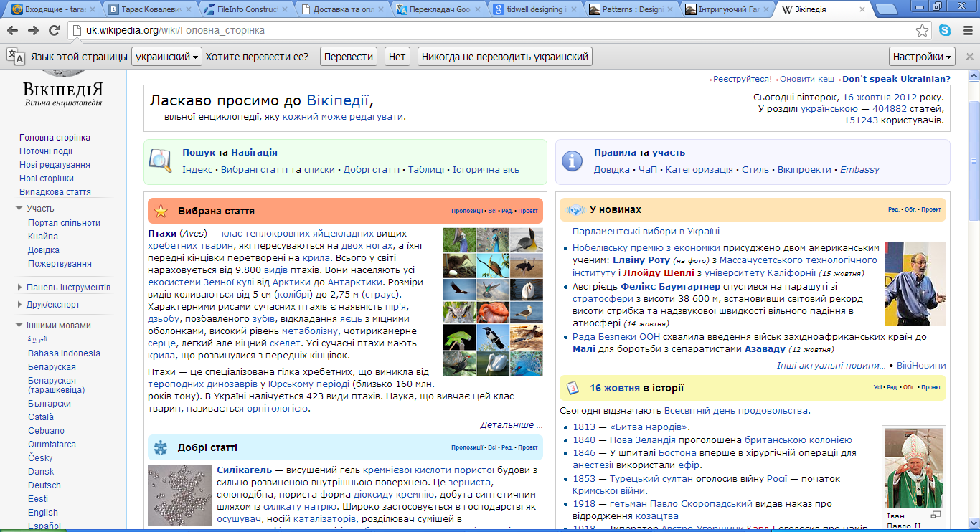Image resolution: width=980 pixels, height=532 pixels.
Task: Click the Wikipedia globe logo
Action: (63, 73)
